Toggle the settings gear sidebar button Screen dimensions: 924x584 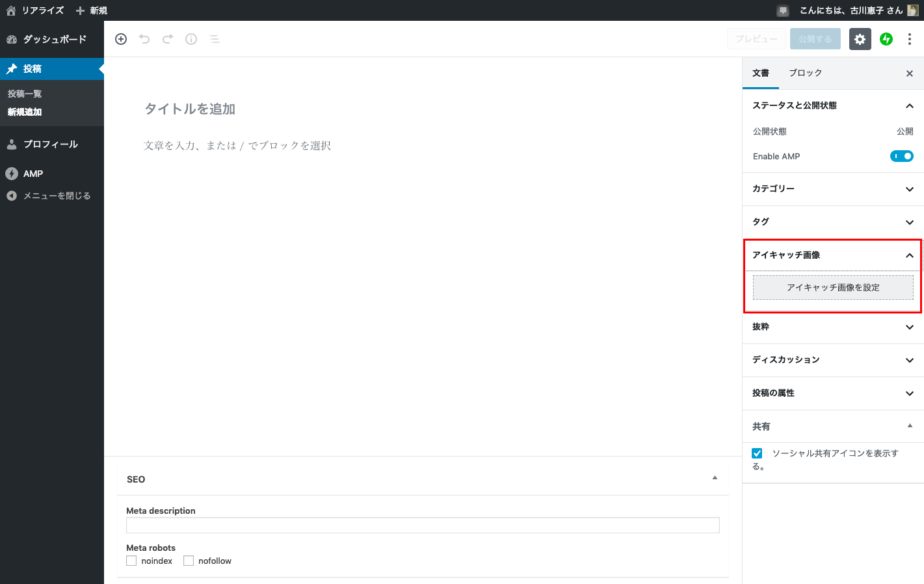[860, 39]
